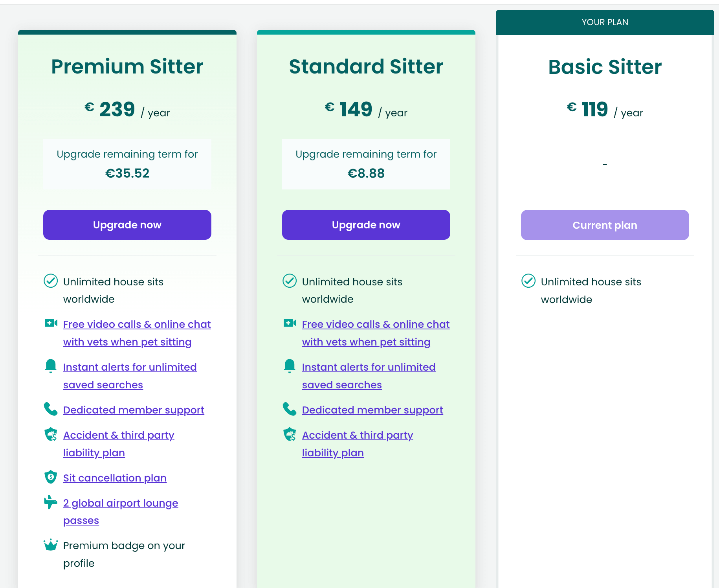Click the airplane lounge pass icon
The image size is (719, 588).
coord(51,502)
